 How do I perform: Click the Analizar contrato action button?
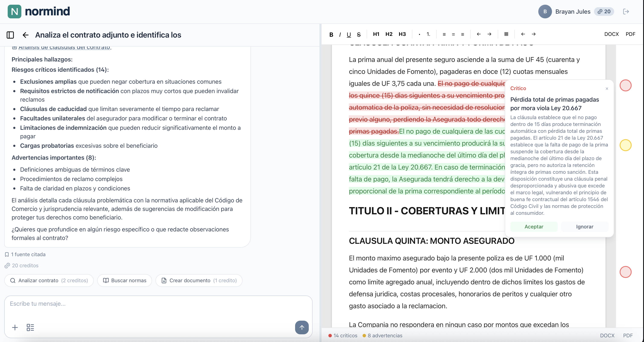click(x=49, y=281)
